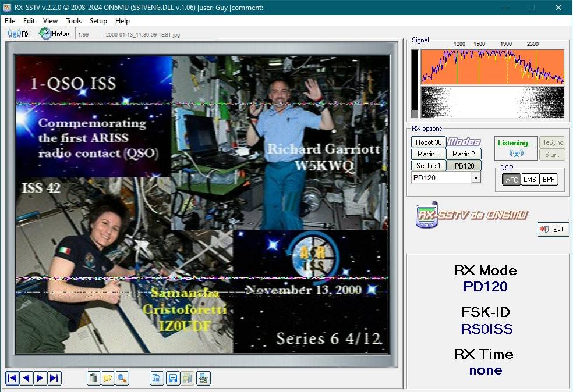
Task: Delete image using the trash can icon
Action: coord(94,378)
